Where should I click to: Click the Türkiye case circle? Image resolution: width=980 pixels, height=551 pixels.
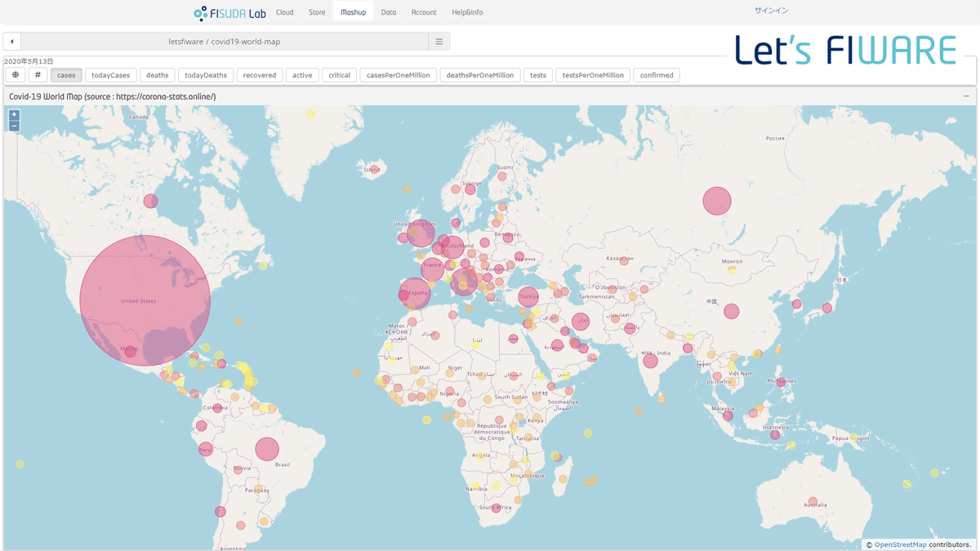point(528,297)
